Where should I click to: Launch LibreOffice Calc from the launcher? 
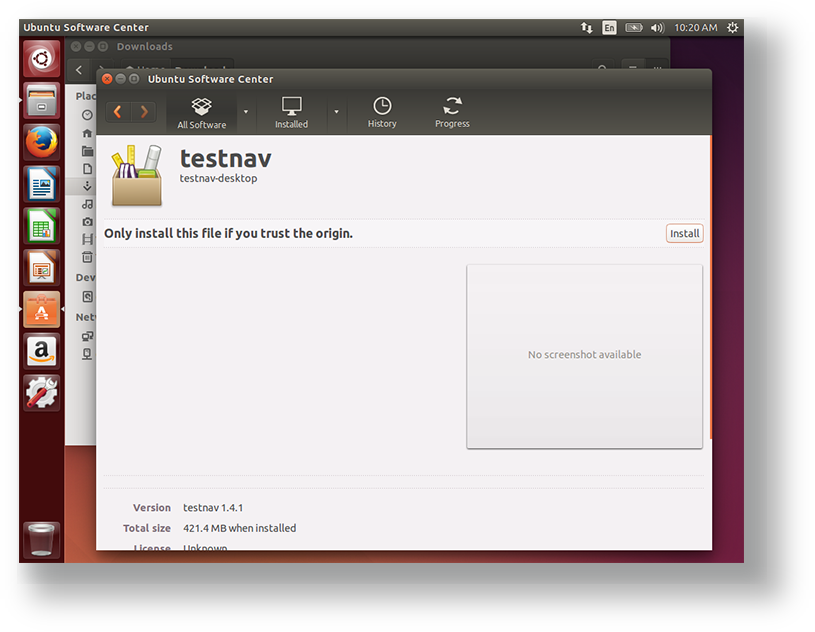pyautogui.click(x=42, y=226)
